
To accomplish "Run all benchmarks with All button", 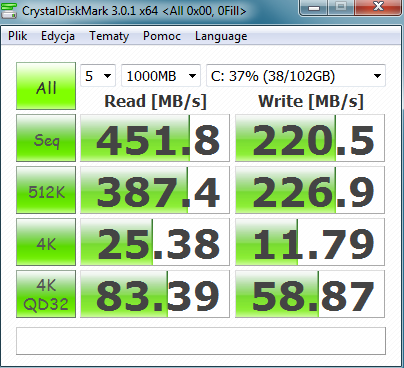I will click(46, 86).
